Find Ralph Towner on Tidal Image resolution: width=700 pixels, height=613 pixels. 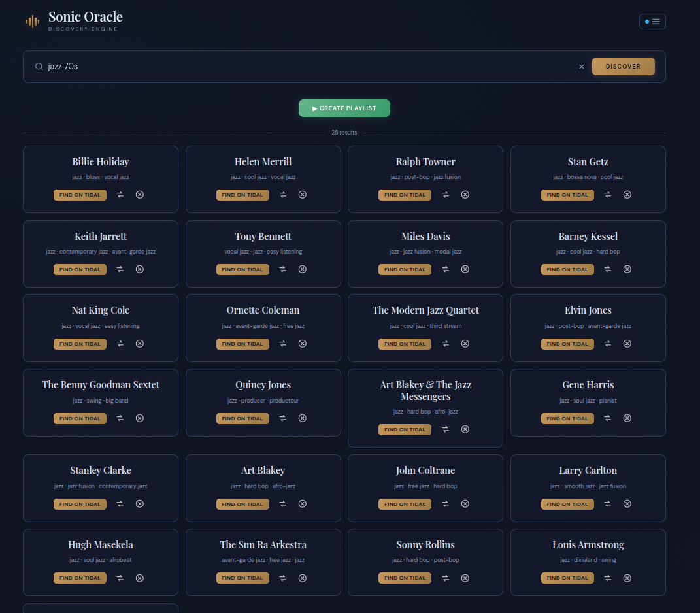405,195
